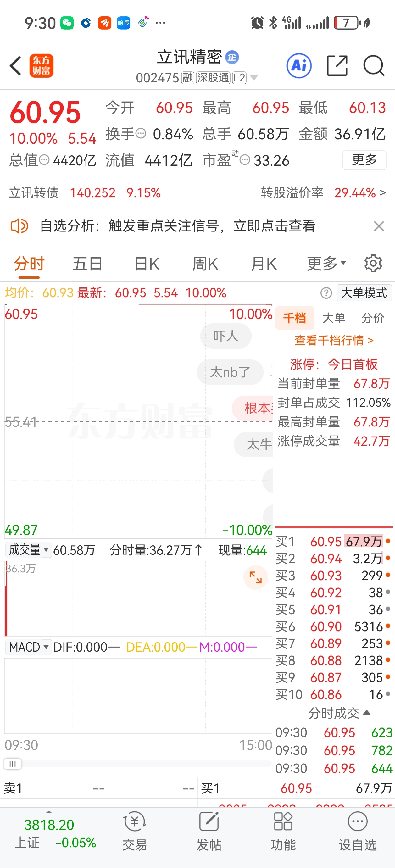Switch to the 日K tab
This screenshot has height=868, width=395.
[147, 263]
